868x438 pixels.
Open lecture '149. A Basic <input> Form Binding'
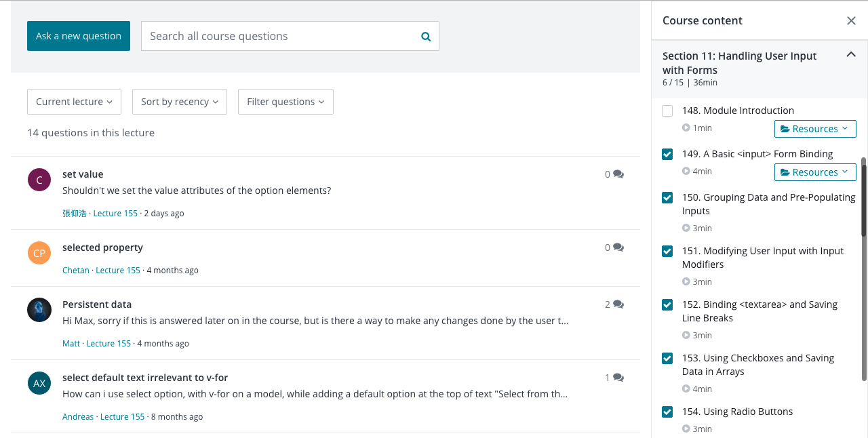[757, 154]
